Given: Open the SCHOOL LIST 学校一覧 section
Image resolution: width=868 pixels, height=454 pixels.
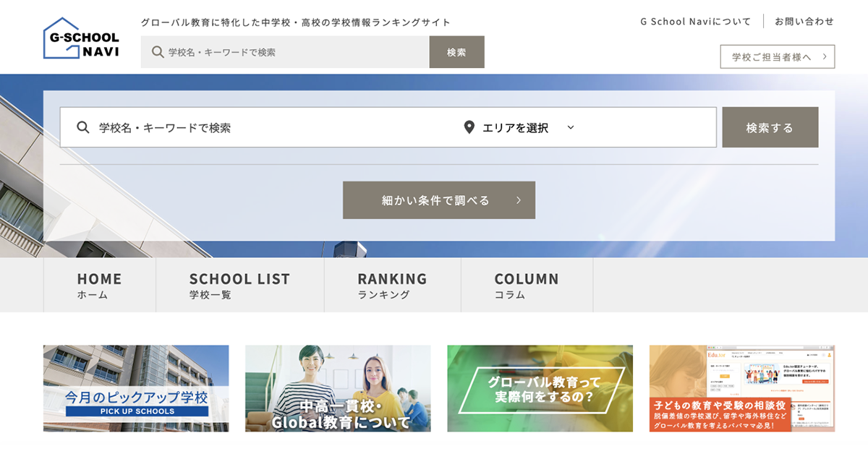Looking at the screenshot, I should [x=239, y=285].
